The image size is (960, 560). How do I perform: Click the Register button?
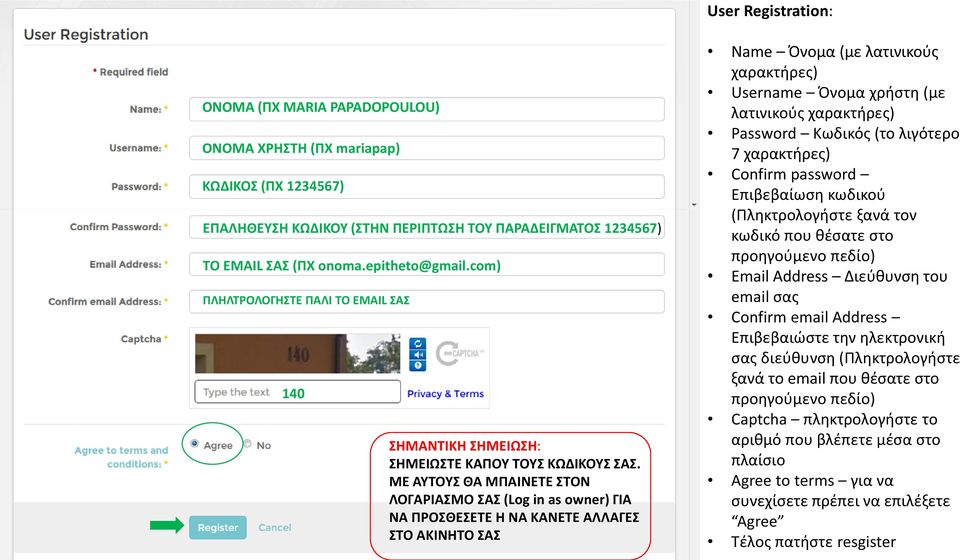click(x=217, y=528)
